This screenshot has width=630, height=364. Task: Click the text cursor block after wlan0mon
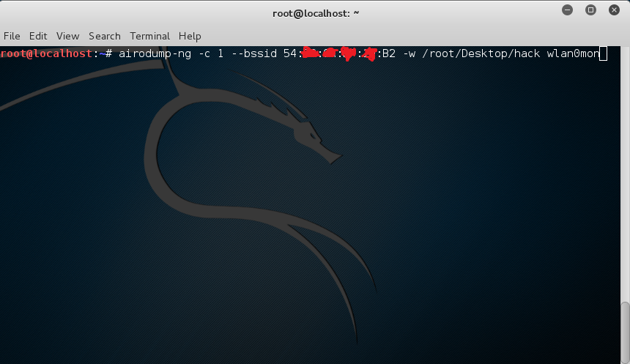[603, 54]
